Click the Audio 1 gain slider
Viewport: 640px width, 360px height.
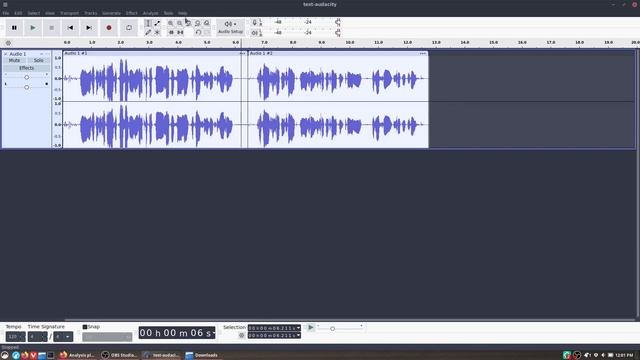coord(27,77)
